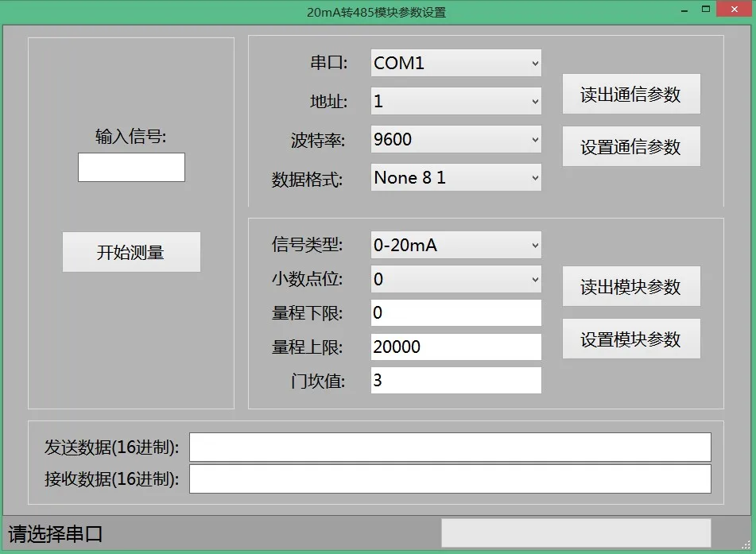Open the 数据格式 None 8 1 dropdown

[456, 177]
